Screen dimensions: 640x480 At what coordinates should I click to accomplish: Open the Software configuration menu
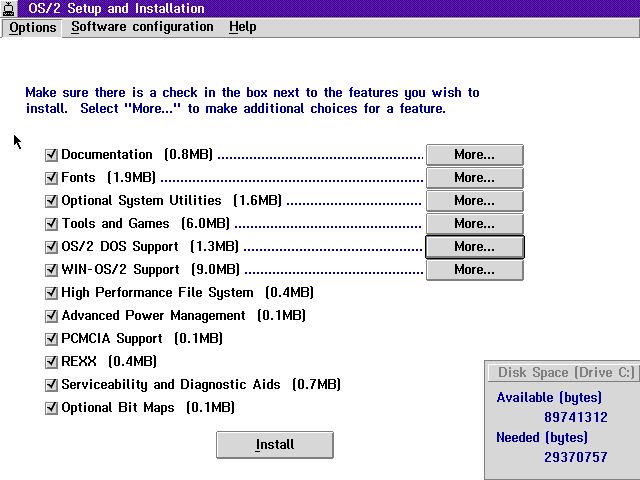pos(142,27)
